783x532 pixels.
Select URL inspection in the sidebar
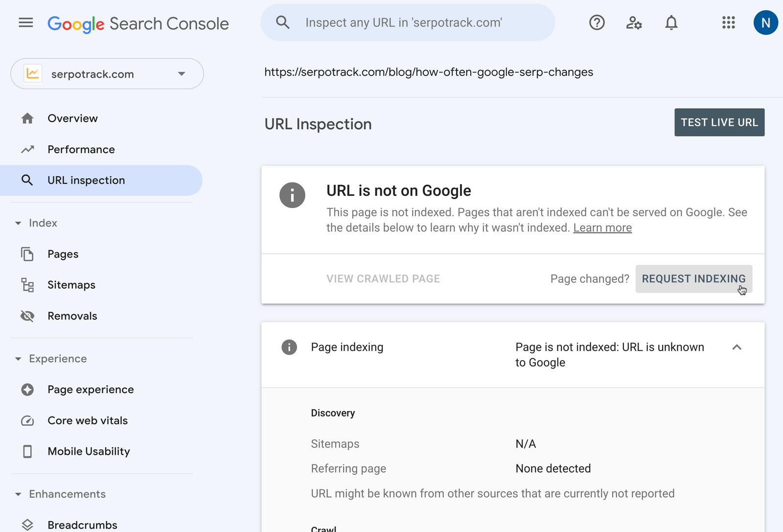coord(101,180)
